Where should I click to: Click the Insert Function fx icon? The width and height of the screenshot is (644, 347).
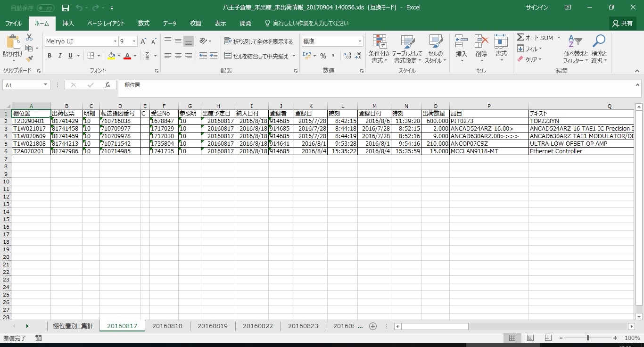point(107,85)
